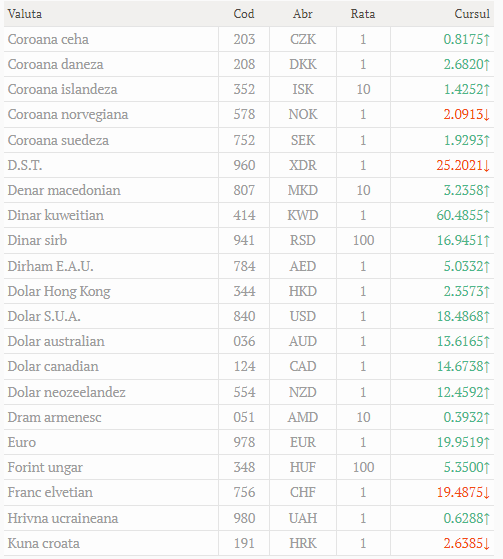This screenshot has height=559, width=503.
Task: Select the Dolar Hong Kong name
Action: tap(59, 291)
